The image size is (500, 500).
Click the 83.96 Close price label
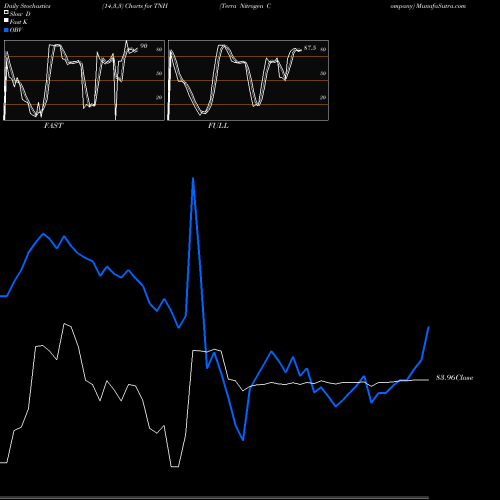[x=455, y=378]
